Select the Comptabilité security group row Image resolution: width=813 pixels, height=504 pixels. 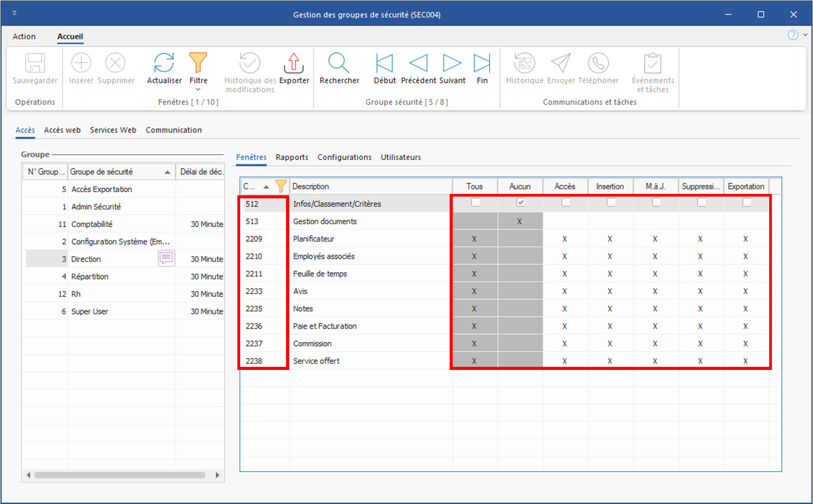92,224
